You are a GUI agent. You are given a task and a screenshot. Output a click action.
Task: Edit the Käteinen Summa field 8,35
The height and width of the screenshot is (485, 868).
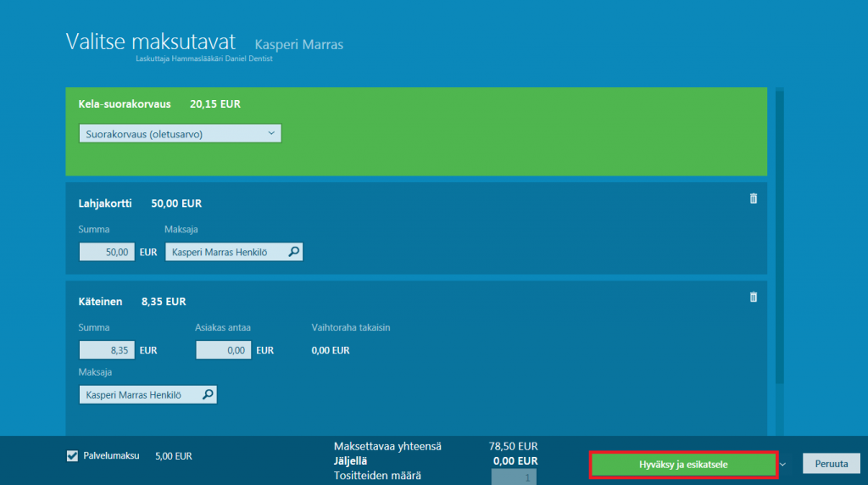[107, 350]
